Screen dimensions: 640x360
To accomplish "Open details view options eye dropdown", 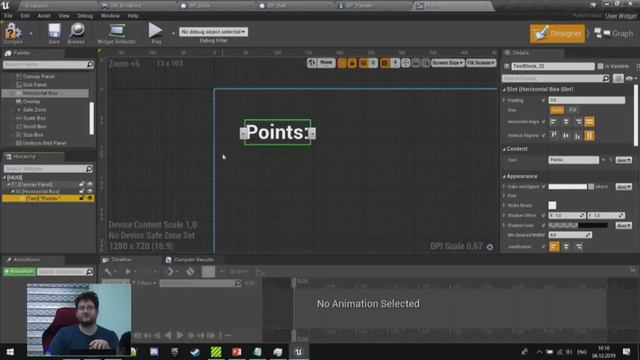I will click(631, 78).
